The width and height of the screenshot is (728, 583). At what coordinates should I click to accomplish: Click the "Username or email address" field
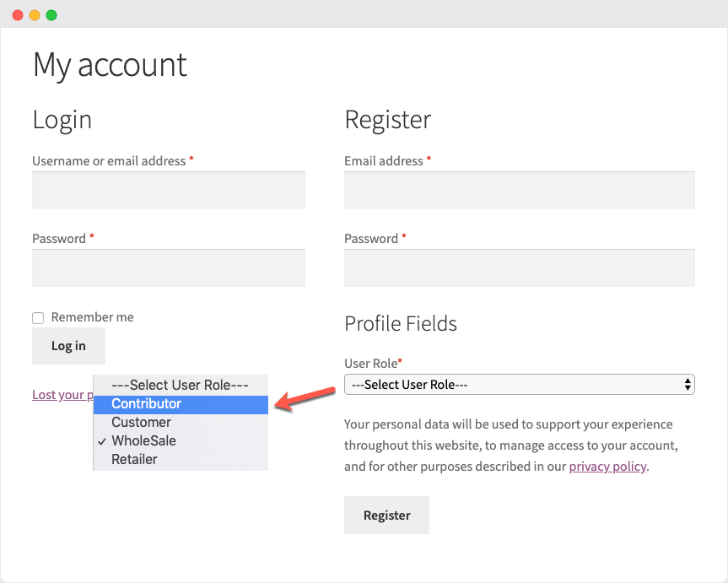coord(168,190)
